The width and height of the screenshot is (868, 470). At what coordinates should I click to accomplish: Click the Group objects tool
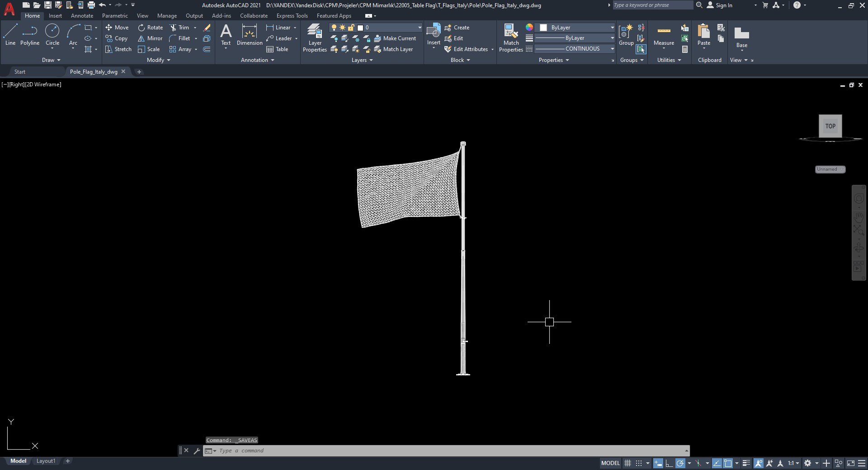pyautogui.click(x=626, y=35)
